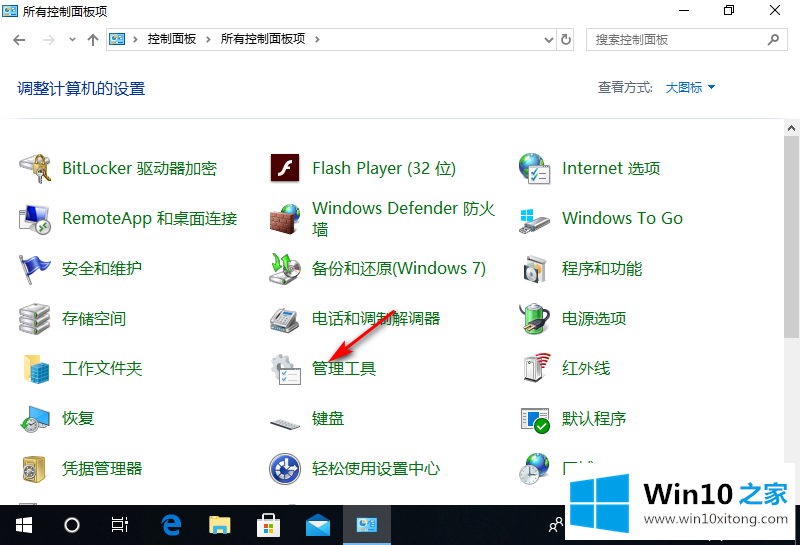Open the Flash Player (32 位) icon
800x545 pixels.
(x=285, y=168)
